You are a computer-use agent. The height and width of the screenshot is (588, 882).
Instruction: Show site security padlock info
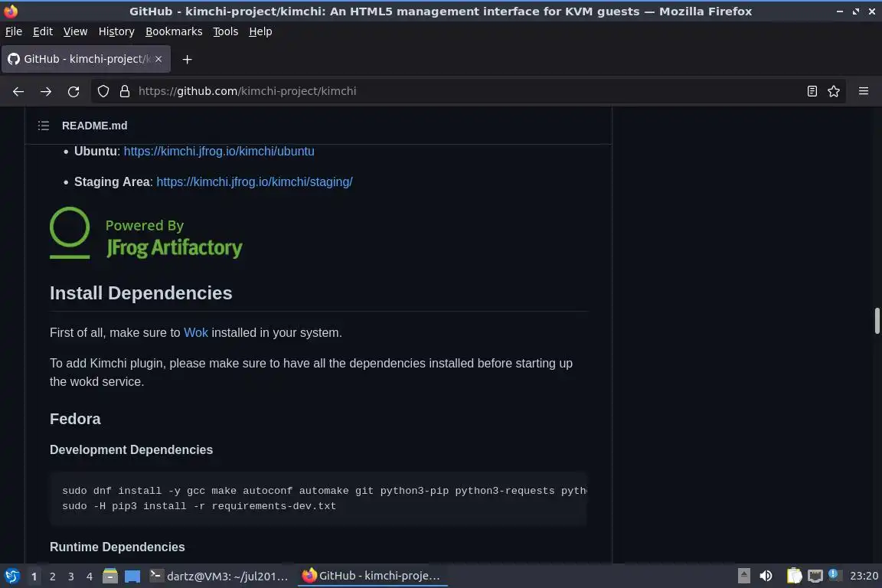point(125,91)
